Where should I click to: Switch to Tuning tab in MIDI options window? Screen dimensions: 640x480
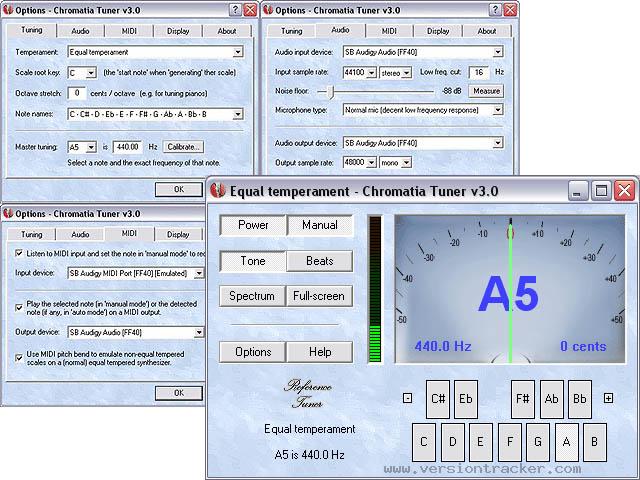coord(31,234)
